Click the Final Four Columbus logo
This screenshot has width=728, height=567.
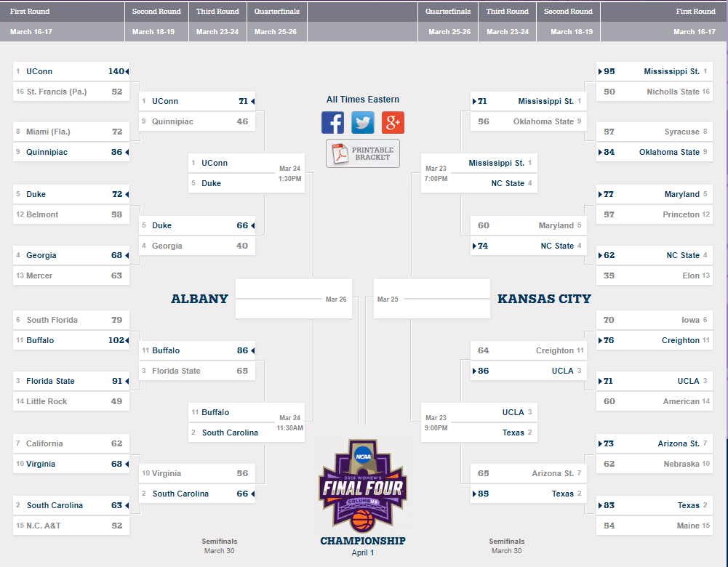[363, 486]
